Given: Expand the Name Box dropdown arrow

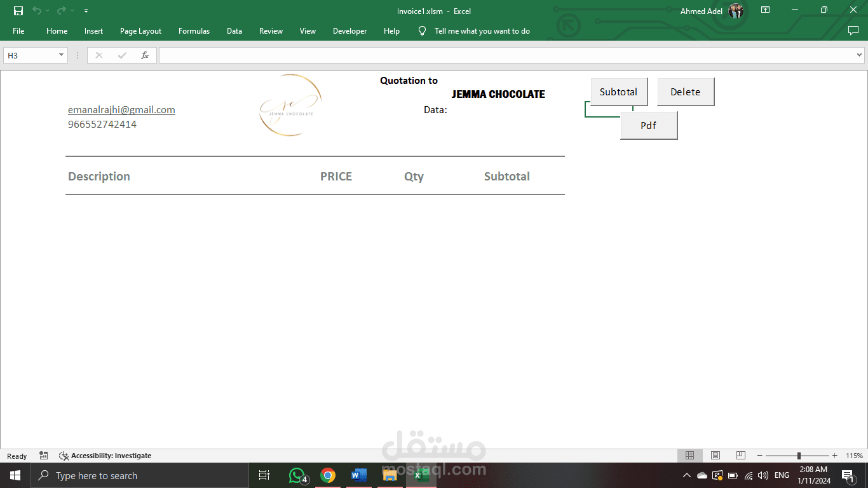Looking at the screenshot, I should [62, 55].
